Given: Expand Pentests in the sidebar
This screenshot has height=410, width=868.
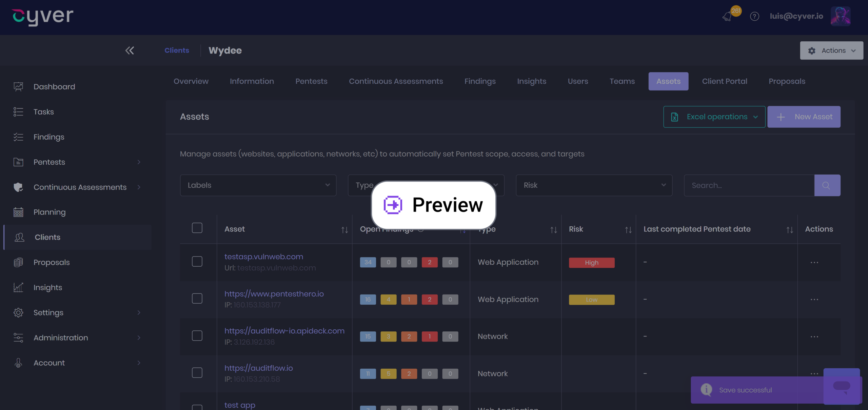Looking at the screenshot, I should point(139,162).
